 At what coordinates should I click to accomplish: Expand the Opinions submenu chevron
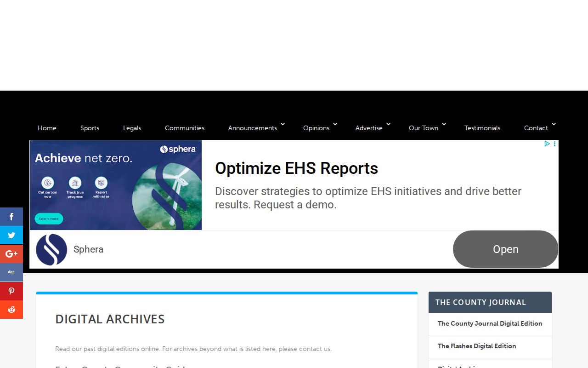(x=335, y=124)
